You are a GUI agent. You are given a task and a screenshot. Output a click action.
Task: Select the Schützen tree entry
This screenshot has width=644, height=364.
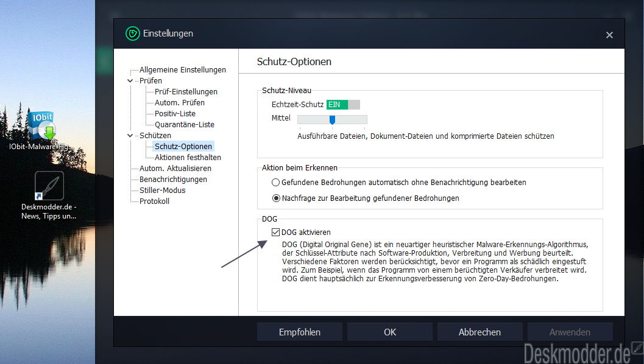tap(155, 135)
